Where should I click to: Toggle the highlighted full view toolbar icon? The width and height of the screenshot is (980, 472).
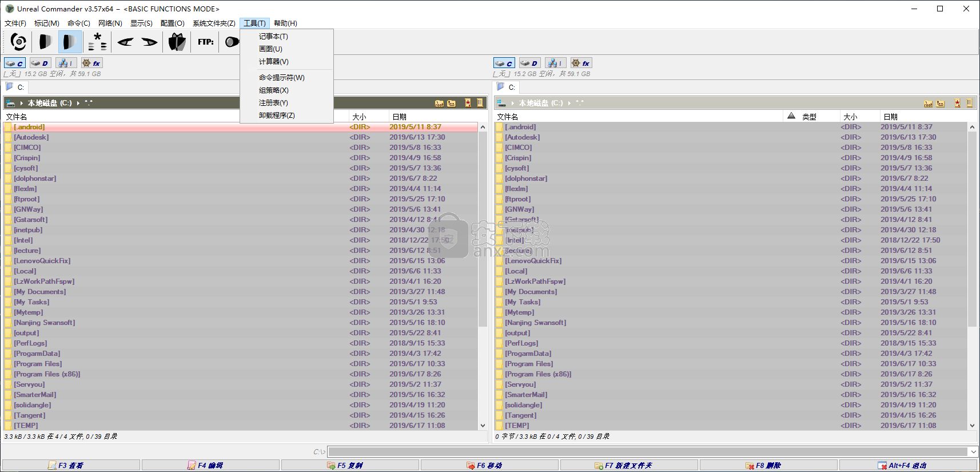[70, 42]
